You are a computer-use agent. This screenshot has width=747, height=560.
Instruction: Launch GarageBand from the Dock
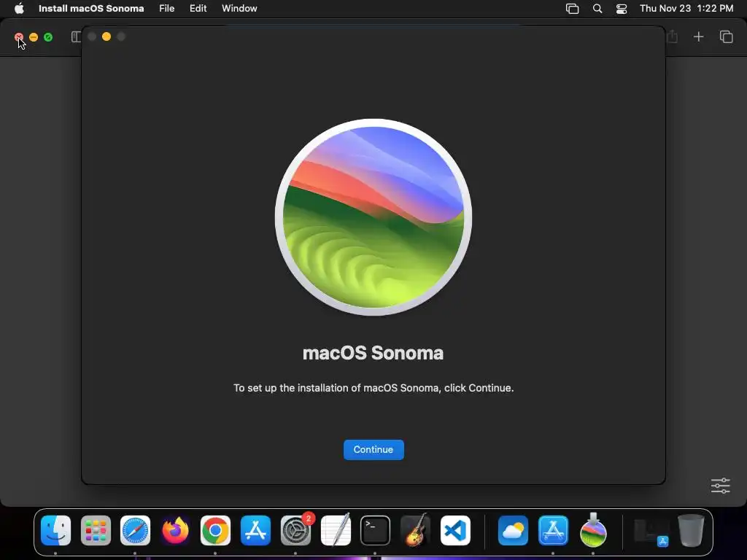pos(415,529)
